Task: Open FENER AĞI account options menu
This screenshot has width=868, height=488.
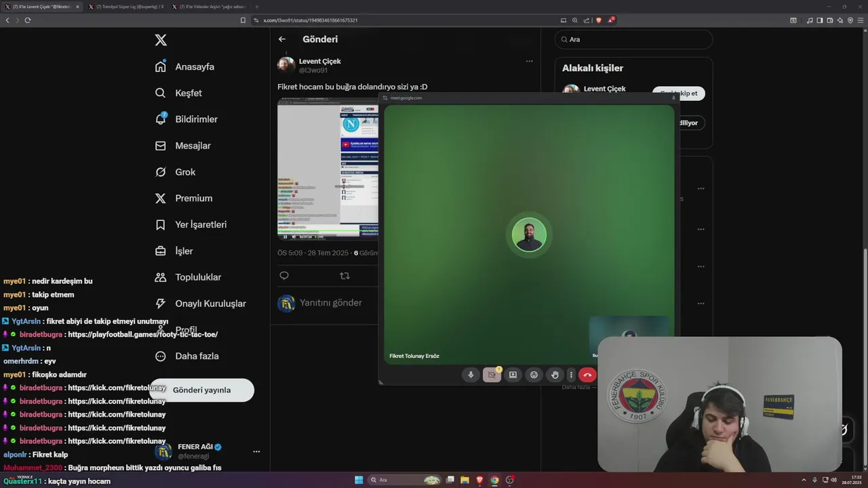Action: point(256,451)
